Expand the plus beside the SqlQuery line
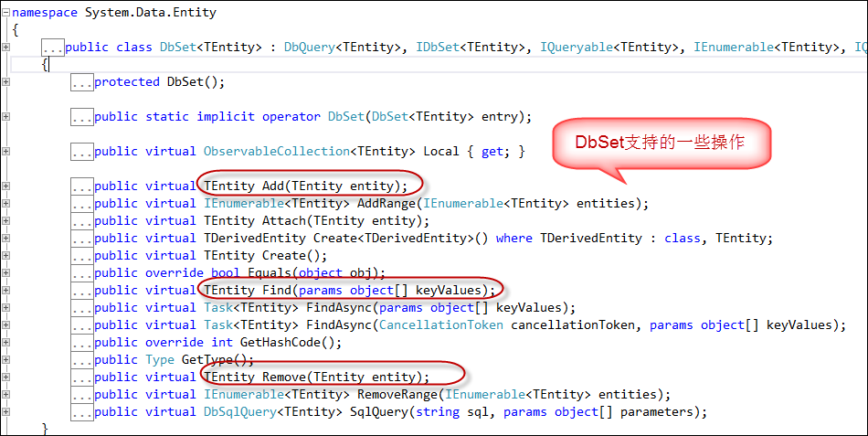Viewport: 868px width, 436px height. (6, 411)
